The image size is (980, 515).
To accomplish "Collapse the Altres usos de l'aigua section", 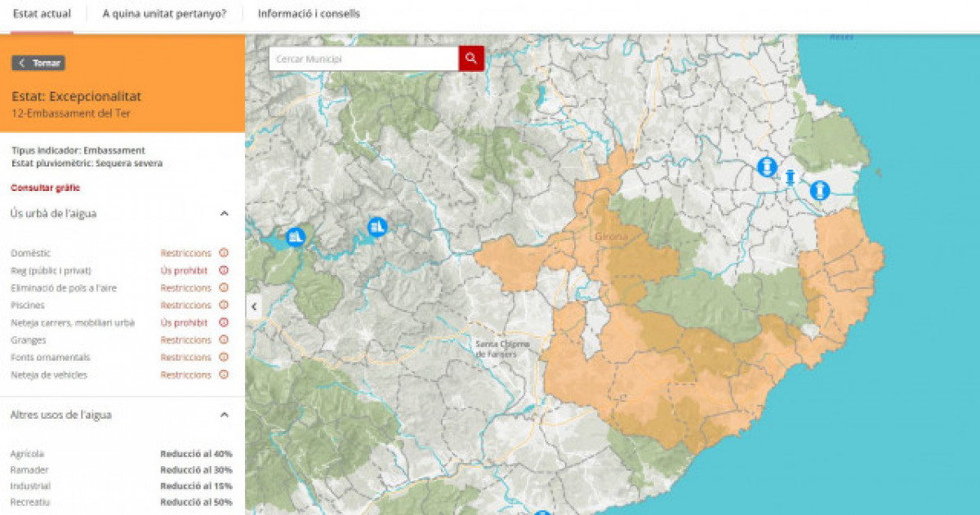I will (x=225, y=415).
